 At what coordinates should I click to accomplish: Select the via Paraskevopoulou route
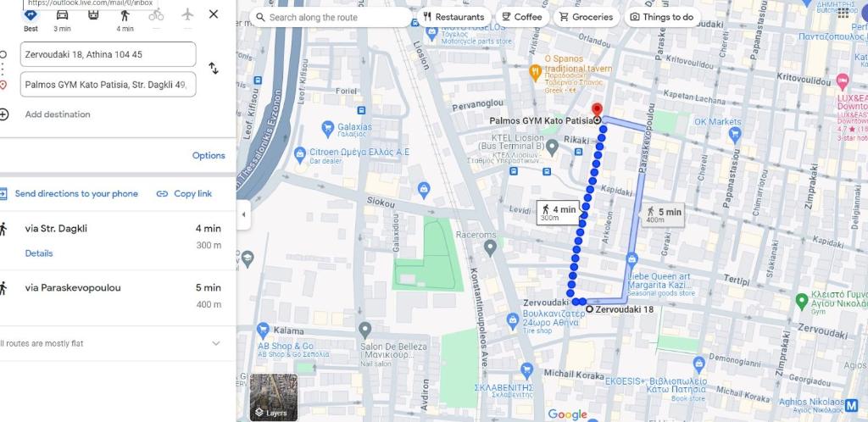point(111,296)
